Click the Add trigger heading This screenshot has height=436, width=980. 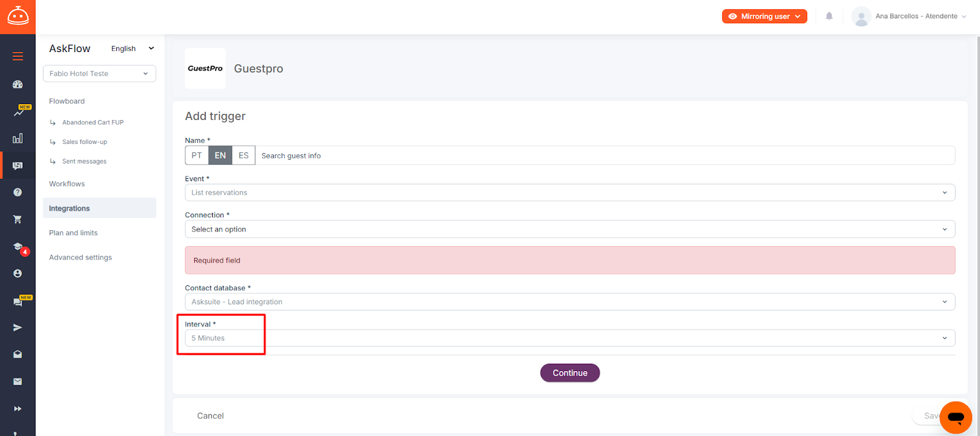(215, 116)
